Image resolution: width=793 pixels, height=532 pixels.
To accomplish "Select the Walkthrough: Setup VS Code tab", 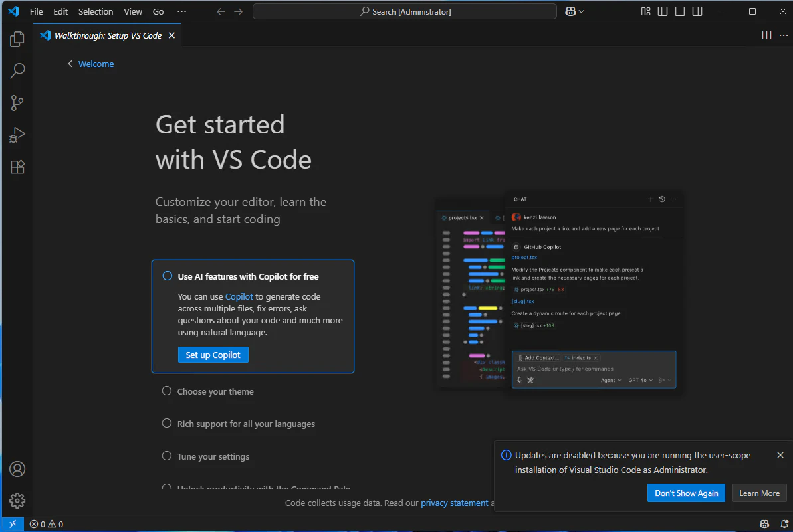I will pos(108,35).
